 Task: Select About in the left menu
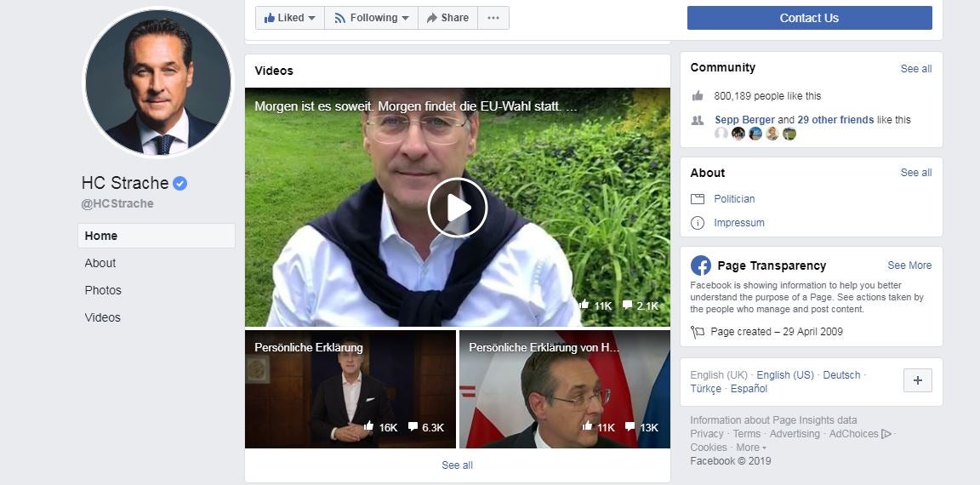[x=100, y=263]
